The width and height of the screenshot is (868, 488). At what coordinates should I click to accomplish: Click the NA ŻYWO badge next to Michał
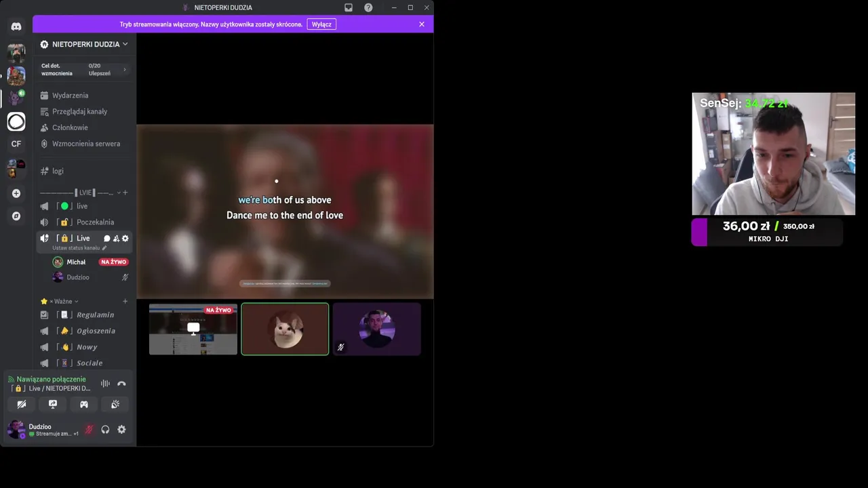[113, 262]
